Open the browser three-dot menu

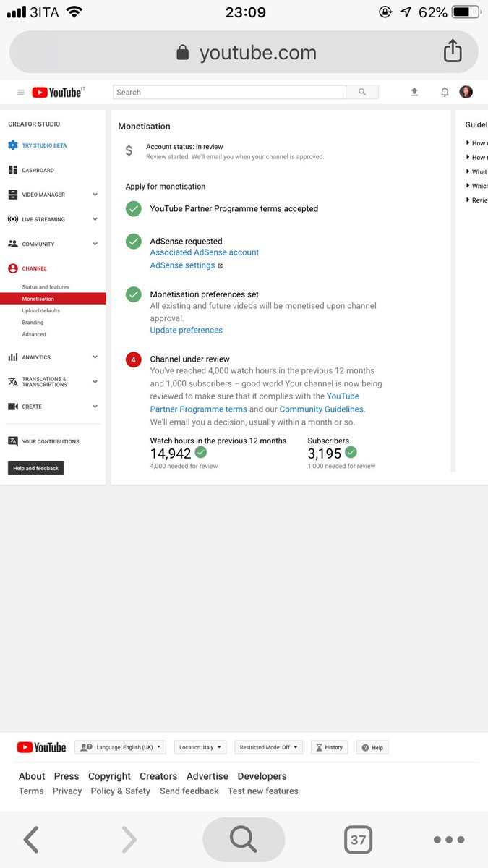click(x=448, y=840)
